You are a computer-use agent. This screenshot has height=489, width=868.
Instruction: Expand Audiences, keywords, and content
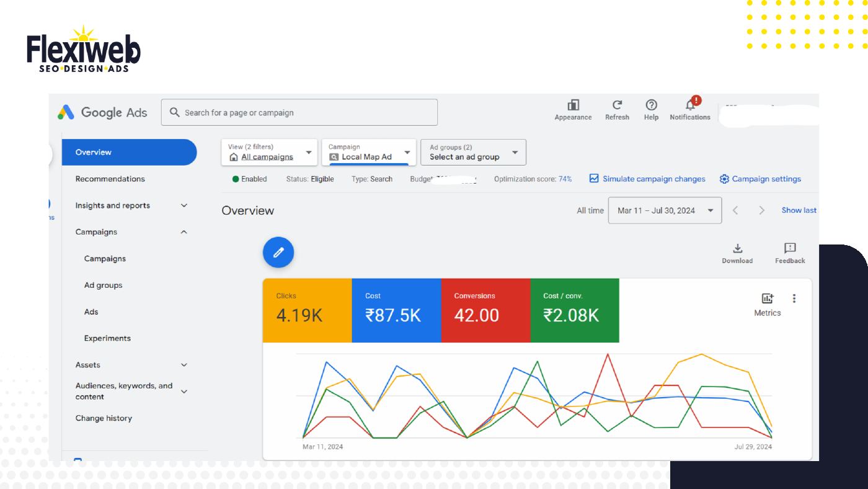pyautogui.click(x=184, y=391)
